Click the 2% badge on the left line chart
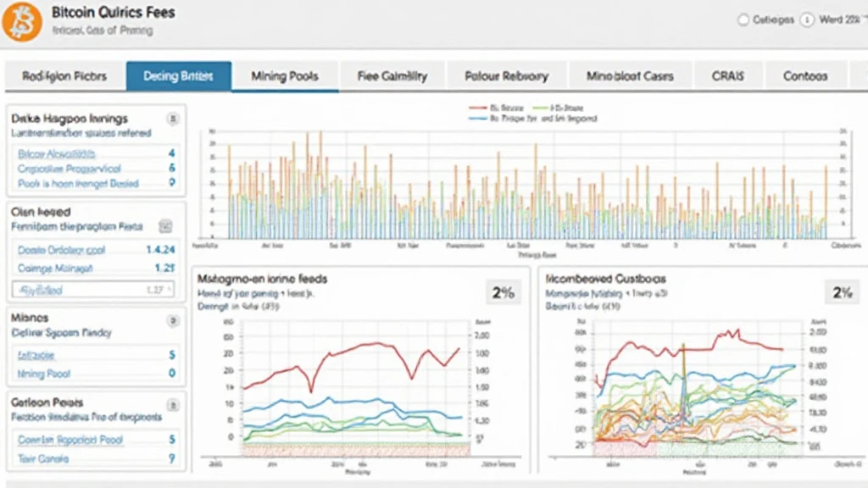The width and height of the screenshot is (868, 488). (504, 293)
